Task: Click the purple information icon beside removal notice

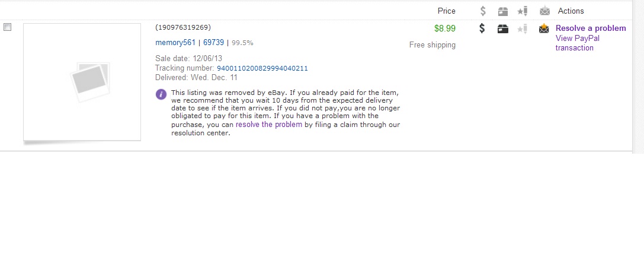Action: (x=161, y=94)
